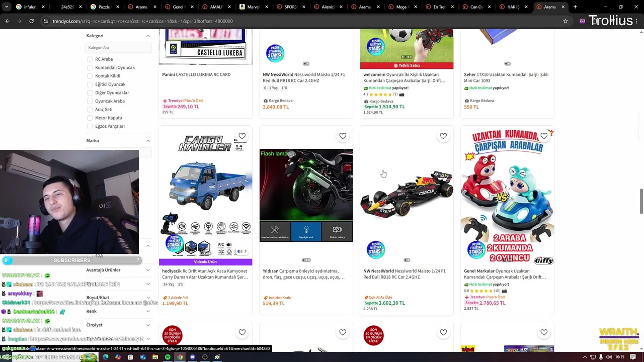
Task: Click the Yetkili Satıcı banner on welcomein product
Action: click(407, 65)
